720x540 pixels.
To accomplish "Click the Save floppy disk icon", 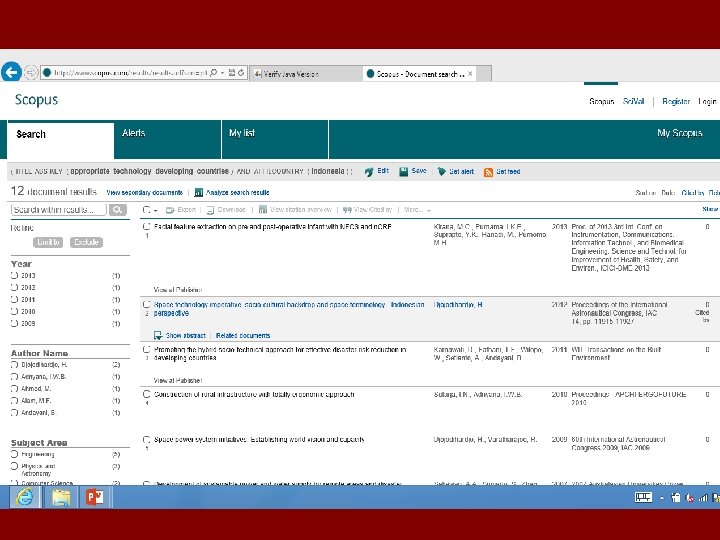I will [x=403, y=172].
